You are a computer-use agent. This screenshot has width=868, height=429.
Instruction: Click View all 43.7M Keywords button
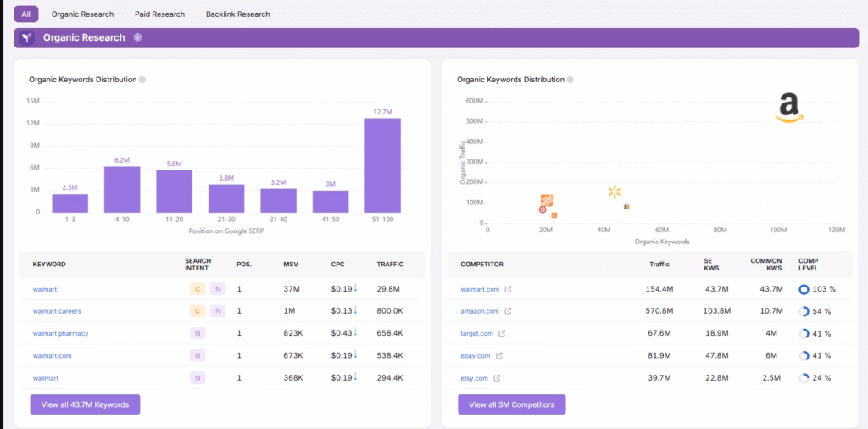pyautogui.click(x=85, y=404)
